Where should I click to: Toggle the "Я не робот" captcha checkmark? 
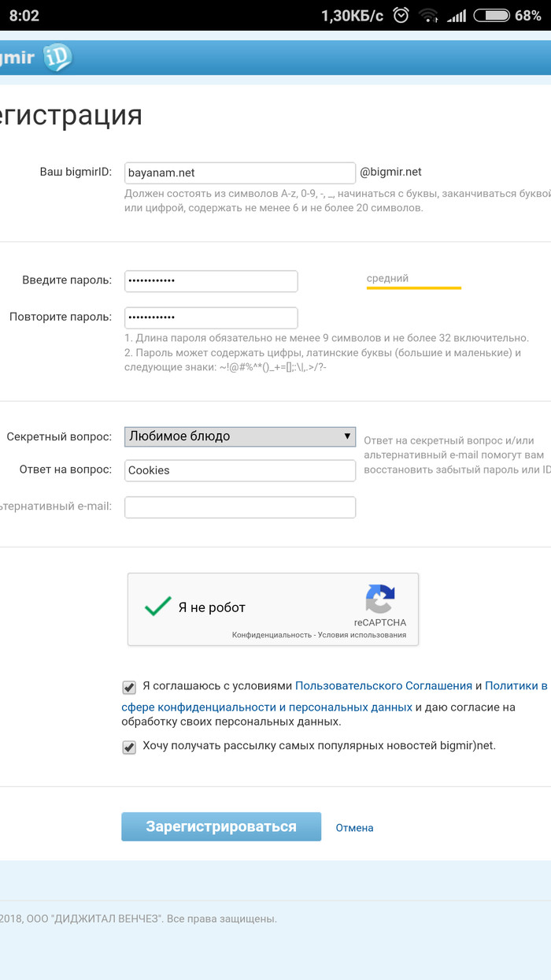[158, 607]
